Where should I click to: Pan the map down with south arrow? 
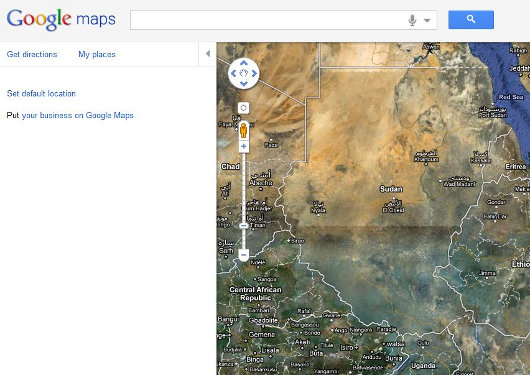tap(244, 84)
